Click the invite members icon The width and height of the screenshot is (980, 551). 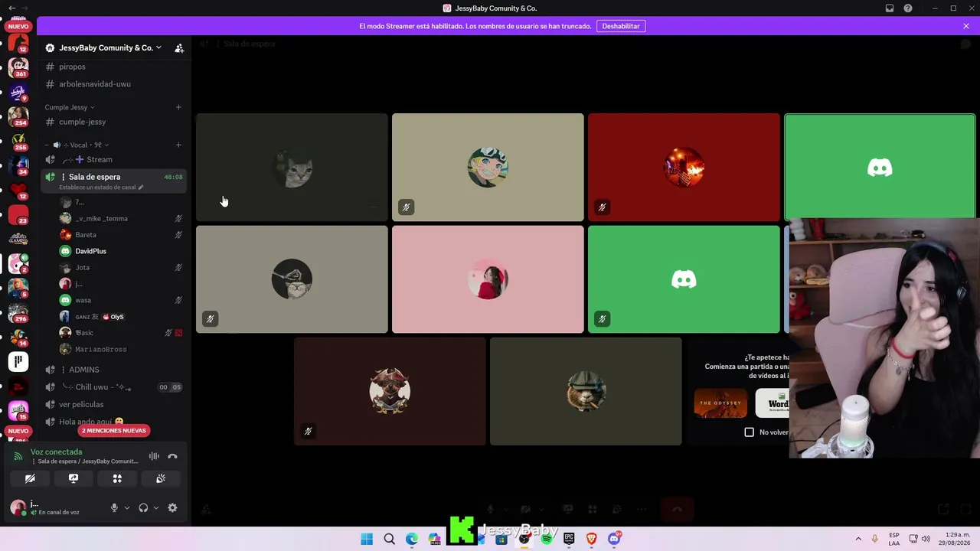click(179, 48)
